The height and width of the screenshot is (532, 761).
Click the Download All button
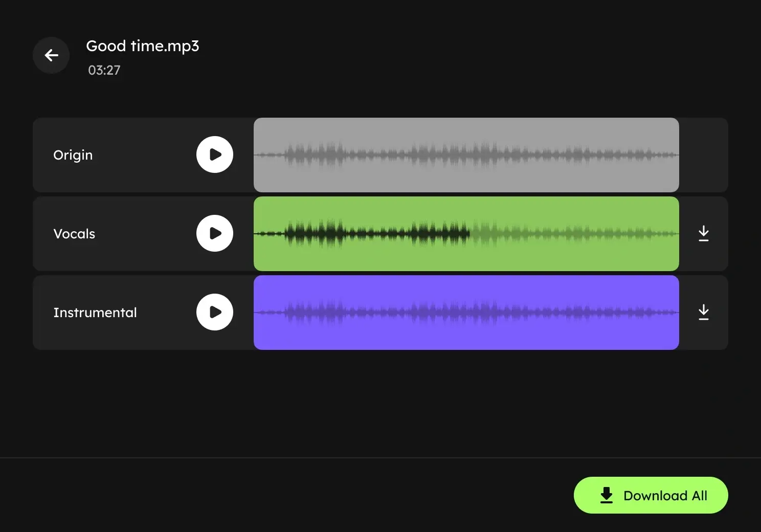(651, 495)
